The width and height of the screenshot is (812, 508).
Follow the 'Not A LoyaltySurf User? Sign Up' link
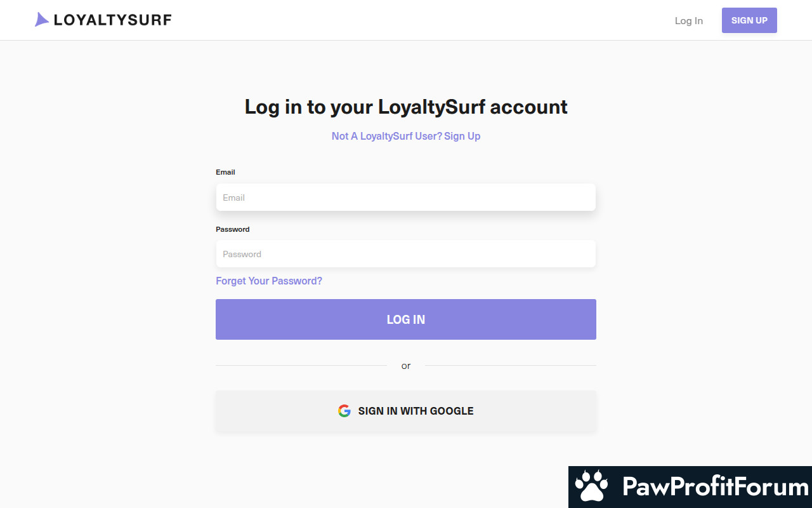(406, 136)
